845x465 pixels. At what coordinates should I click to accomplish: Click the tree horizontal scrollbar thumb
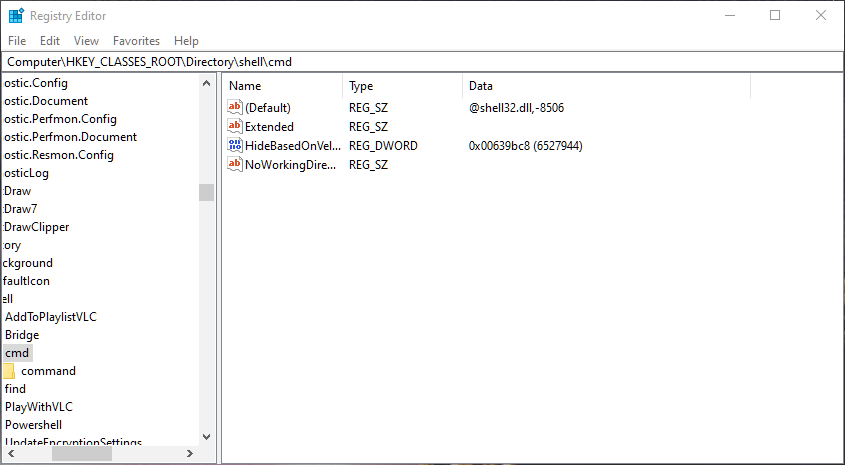click(82, 454)
